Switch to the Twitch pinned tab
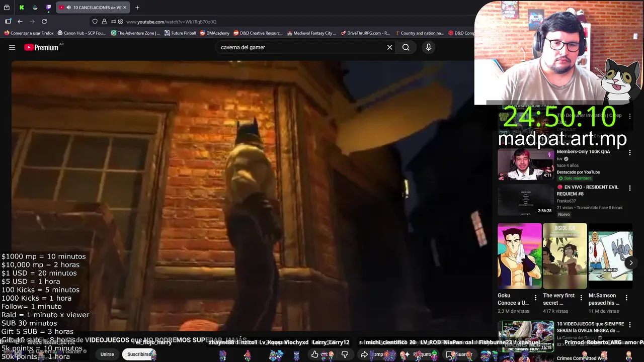 [x=48, y=8]
